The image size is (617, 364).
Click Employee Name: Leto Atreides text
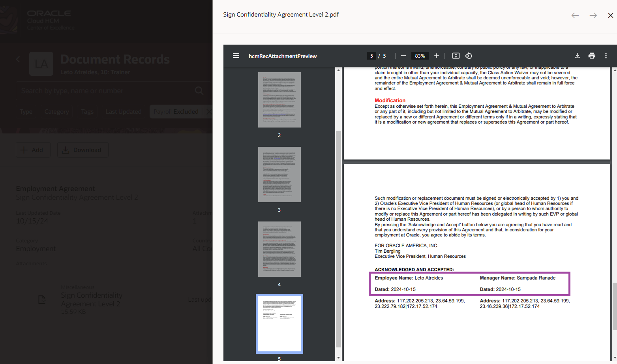(x=409, y=278)
